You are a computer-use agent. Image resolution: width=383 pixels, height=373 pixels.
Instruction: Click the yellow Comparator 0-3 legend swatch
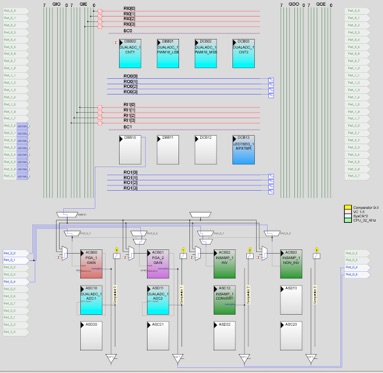348,207
